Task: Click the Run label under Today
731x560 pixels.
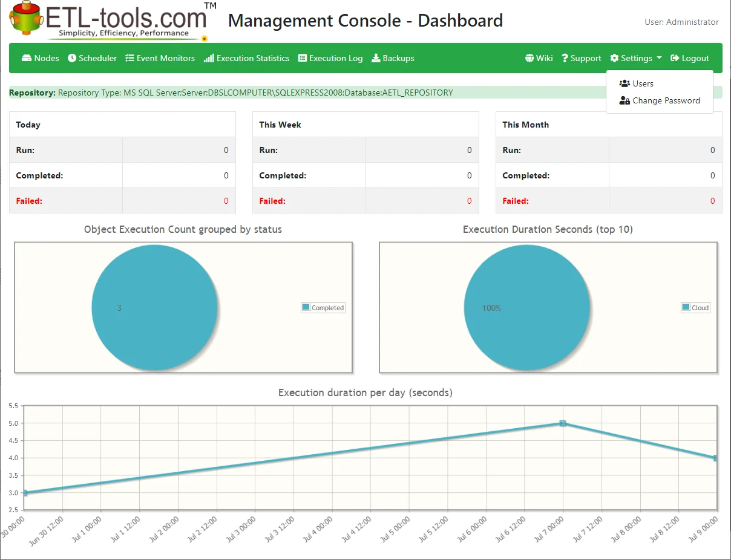Action: tap(25, 150)
